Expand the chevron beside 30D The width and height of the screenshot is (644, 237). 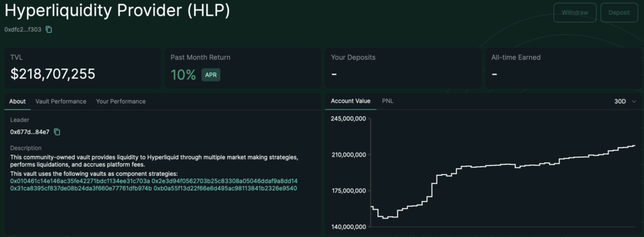click(634, 101)
